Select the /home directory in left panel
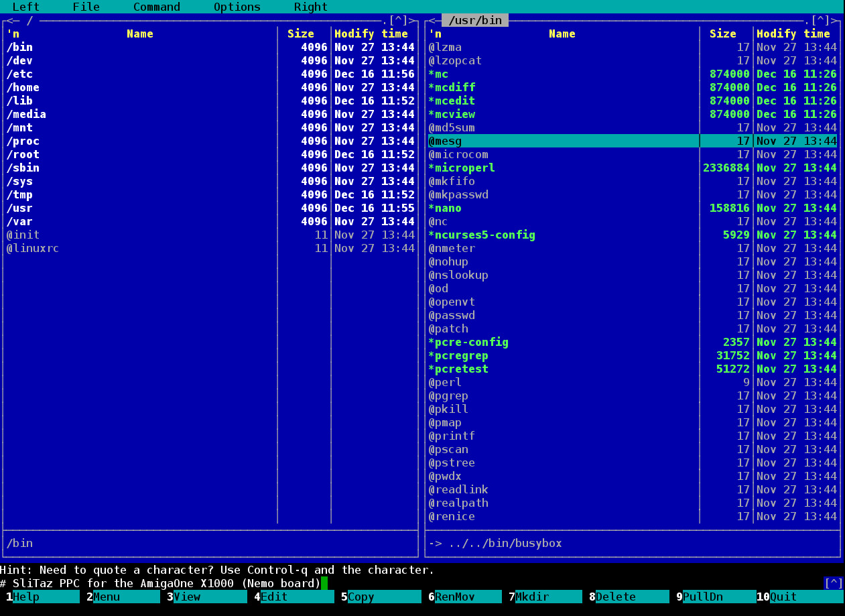This screenshot has height=616, width=845. point(23,87)
